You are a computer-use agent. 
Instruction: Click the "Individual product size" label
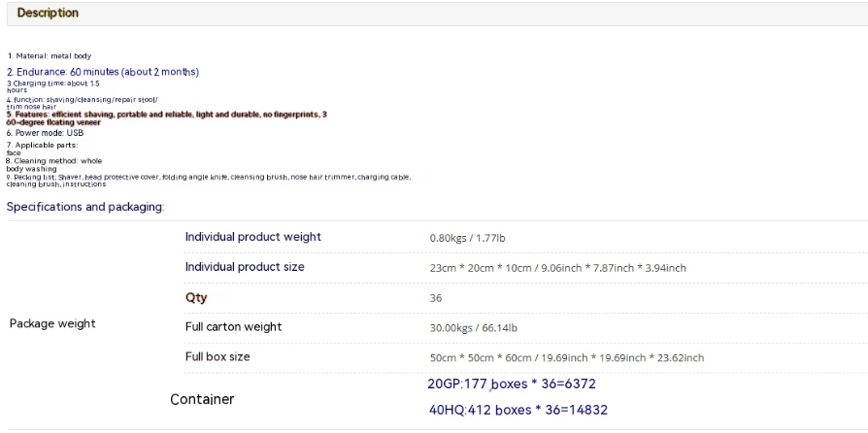[245, 267]
